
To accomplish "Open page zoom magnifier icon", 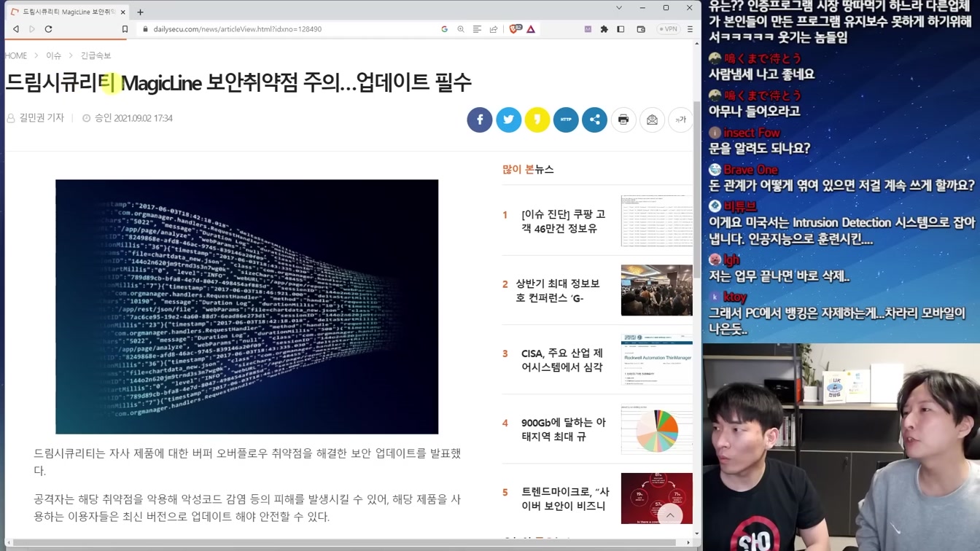I will pyautogui.click(x=461, y=29).
